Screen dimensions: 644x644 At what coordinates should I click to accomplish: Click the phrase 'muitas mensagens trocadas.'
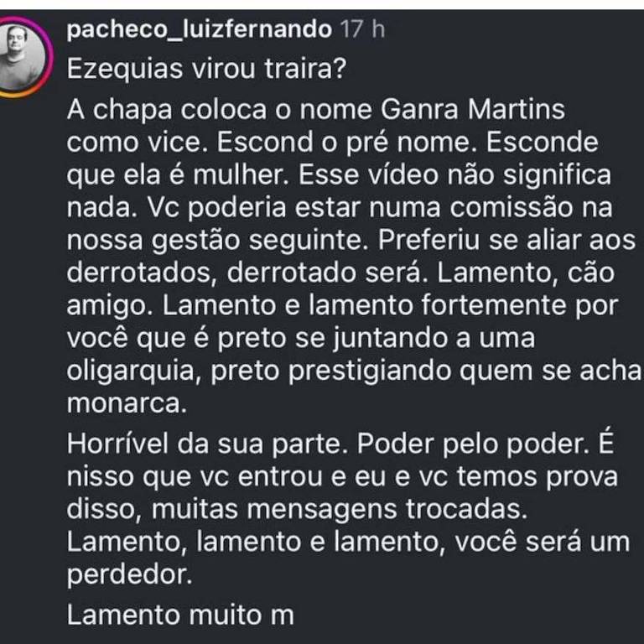pos(340,509)
